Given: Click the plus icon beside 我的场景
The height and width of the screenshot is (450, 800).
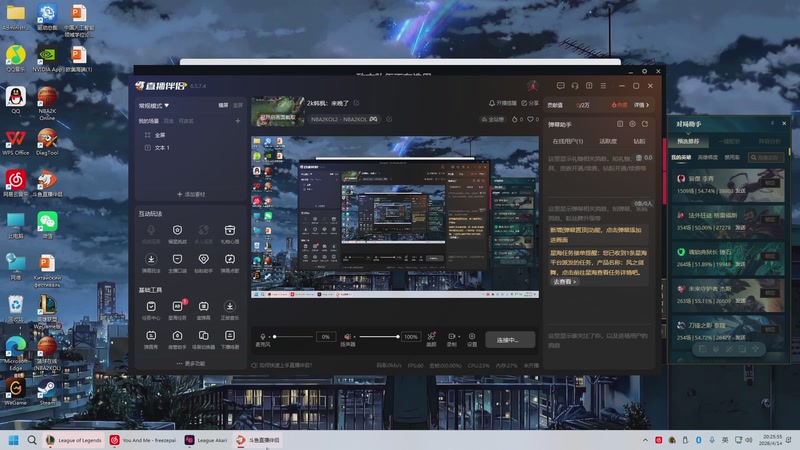Looking at the screenshot, I should (x=238, y=121).
